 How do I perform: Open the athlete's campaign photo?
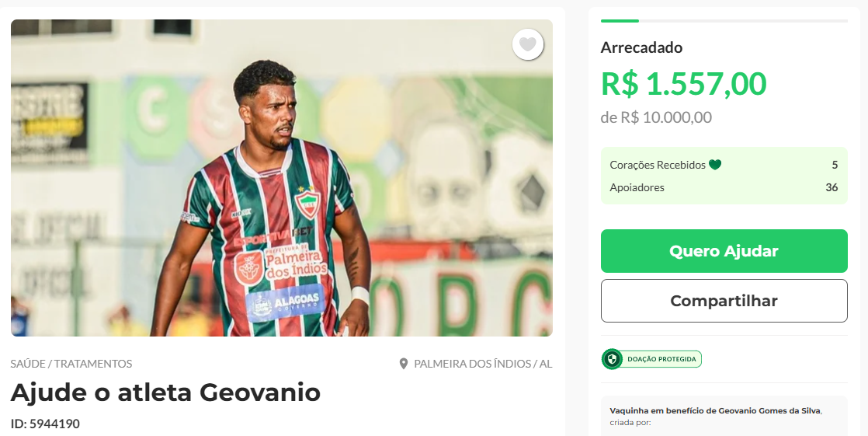coord(282,178)
